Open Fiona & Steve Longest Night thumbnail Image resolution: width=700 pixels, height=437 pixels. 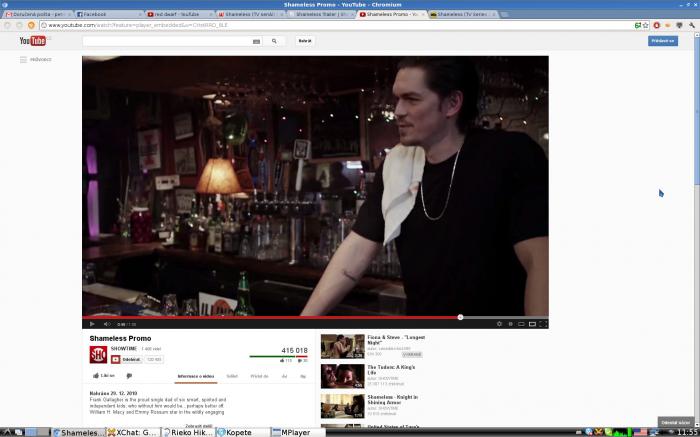342,346
